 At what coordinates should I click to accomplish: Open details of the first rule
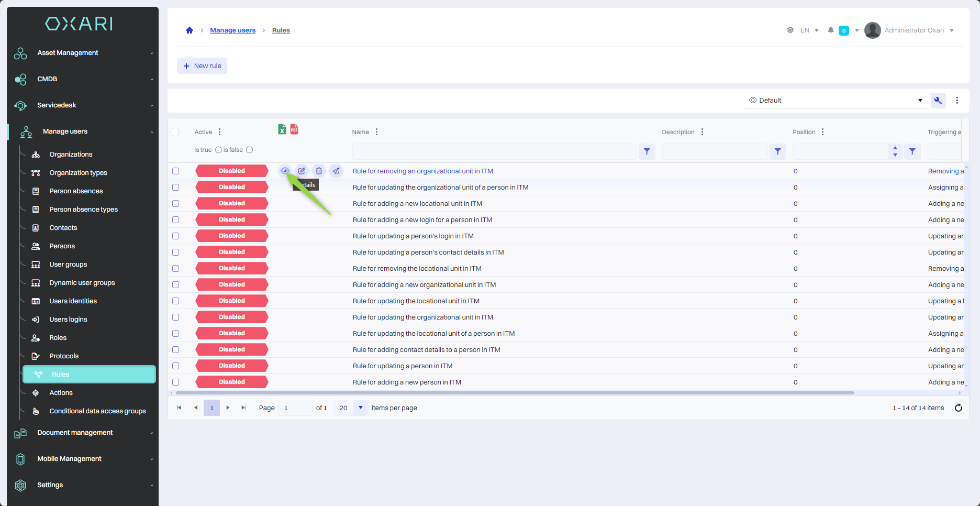pos(285,171)
